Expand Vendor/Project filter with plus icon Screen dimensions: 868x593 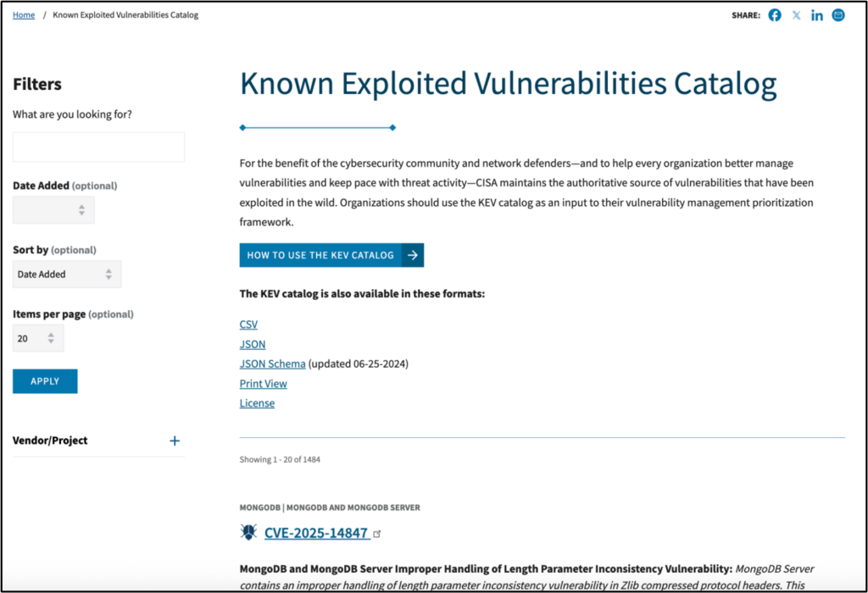click(x=175, y=441)
